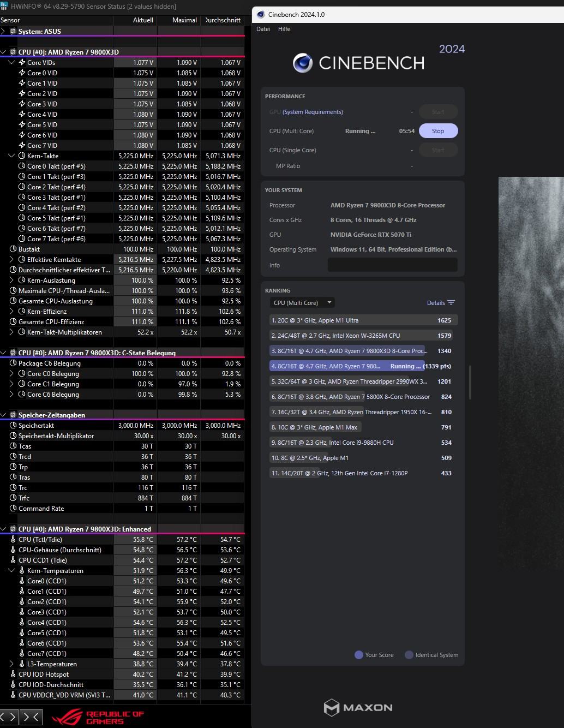564x728 pixels.
Task: Click the Identical System legend dot
Action: pyautogui.click(x=409, y=655)
